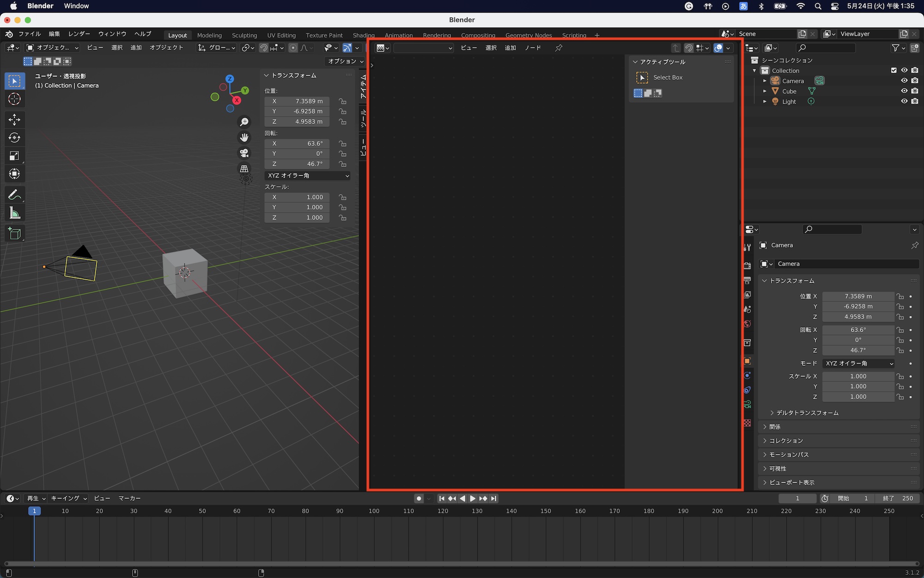The image size is (924, 578).
Task: Choose the Add Cube tool
Action: [14, 234]
